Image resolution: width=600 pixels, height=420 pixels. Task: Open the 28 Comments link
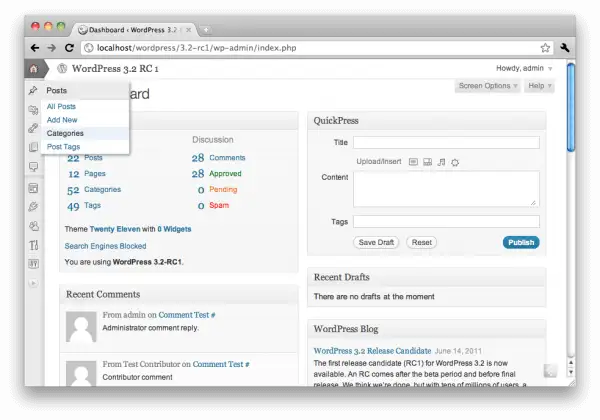point(227,158)
